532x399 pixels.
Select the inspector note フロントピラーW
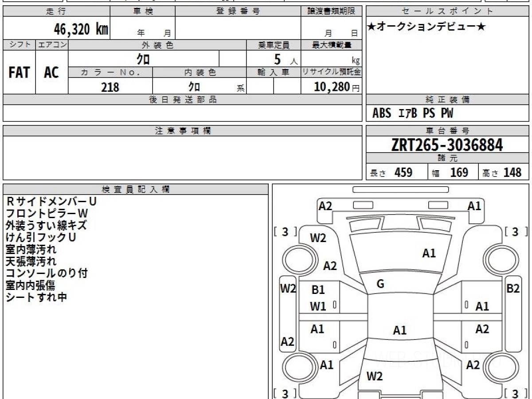tap(47, 214)
